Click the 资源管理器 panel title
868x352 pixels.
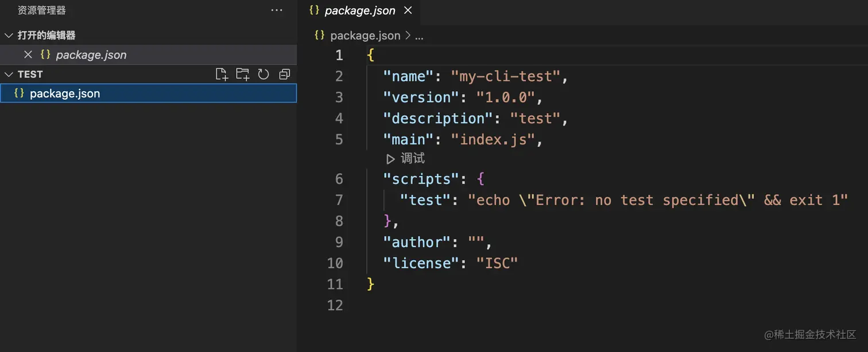(x=41, y=10)
